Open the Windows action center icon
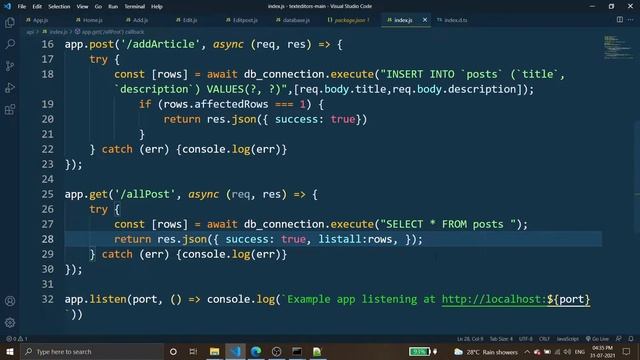This screenshot has width=640, height=360. click(x=627, y=351)
